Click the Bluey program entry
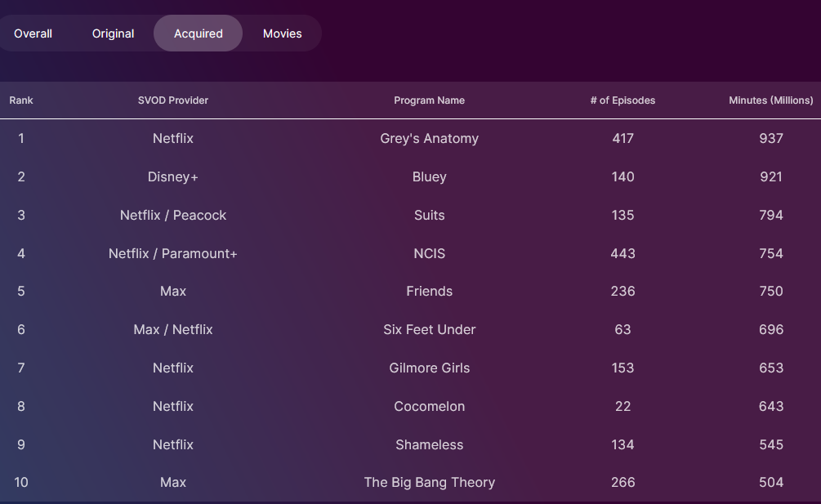 (x=429, y=177)
